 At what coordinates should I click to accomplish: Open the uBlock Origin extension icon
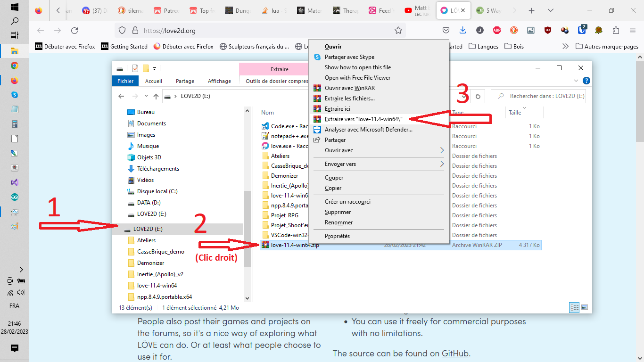(x=548, y=30)
